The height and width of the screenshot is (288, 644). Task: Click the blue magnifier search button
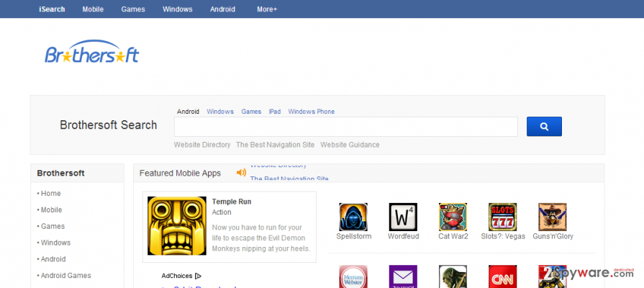(x=544, y=127)
